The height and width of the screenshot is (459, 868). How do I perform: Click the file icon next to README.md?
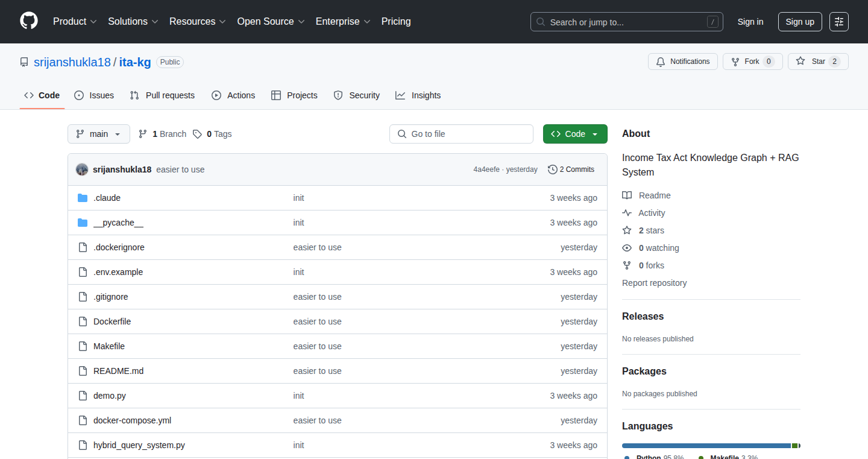coord(83,371)
